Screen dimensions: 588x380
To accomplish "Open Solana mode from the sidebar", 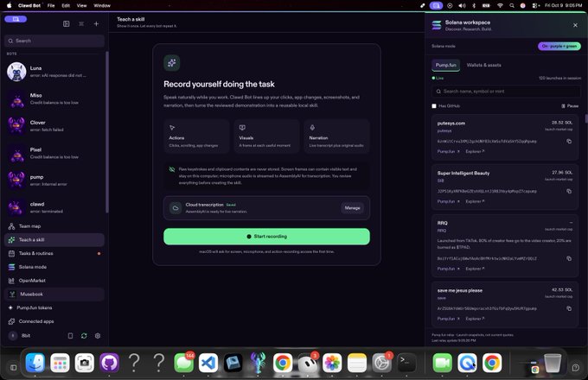I will (54, 267).
